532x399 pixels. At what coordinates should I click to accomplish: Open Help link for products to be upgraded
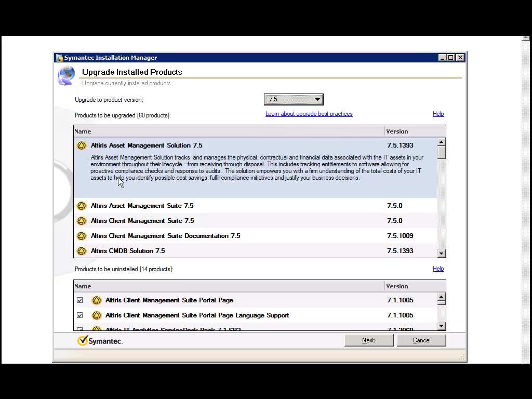[x=438, y=114]
